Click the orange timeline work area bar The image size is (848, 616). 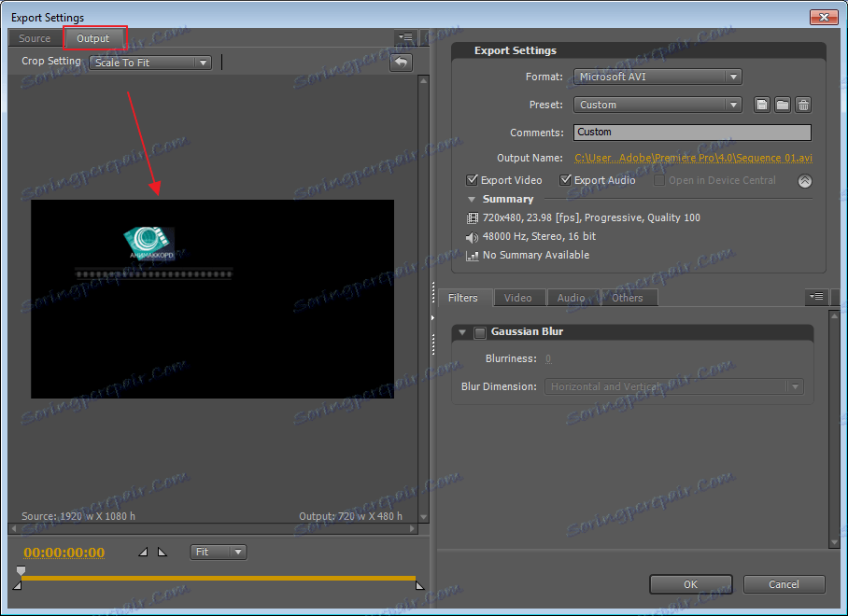pos(219,578)
